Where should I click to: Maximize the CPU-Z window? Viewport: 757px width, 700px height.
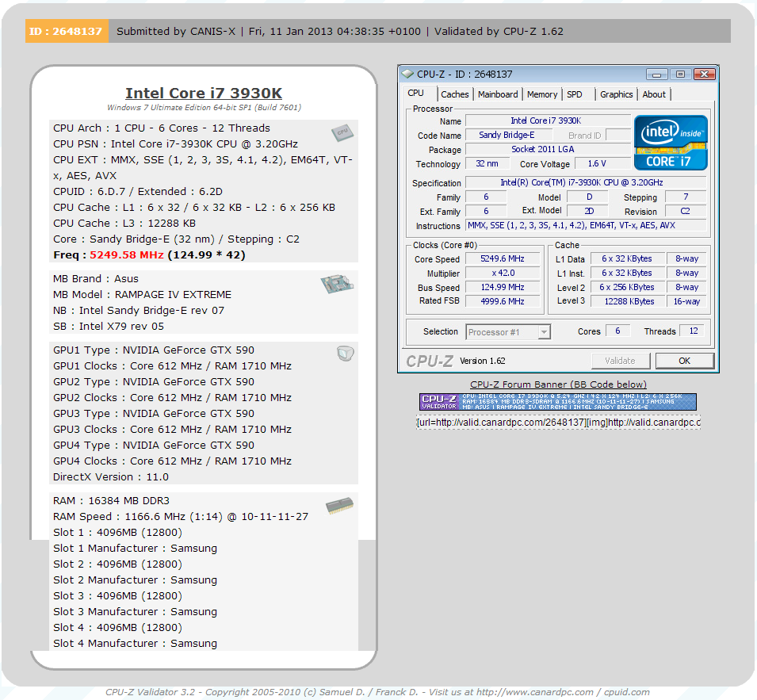pyautogui.click(x=680, y=75)
